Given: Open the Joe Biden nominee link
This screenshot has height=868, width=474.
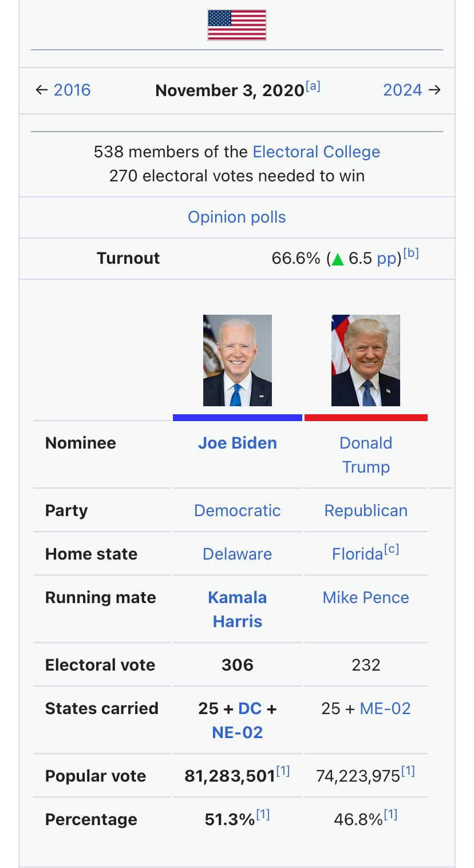Looking at the screenshot, I should pos(238,443).
